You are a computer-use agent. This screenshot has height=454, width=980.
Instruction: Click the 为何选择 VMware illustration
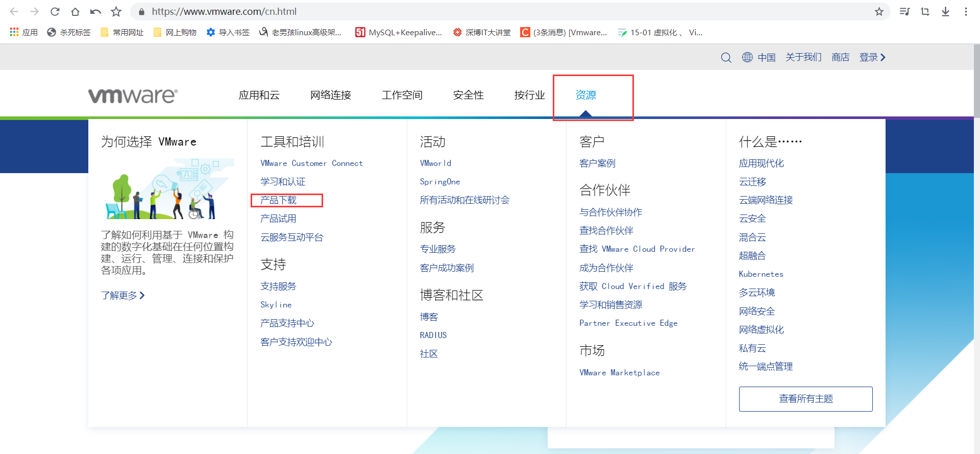point(167,189)
